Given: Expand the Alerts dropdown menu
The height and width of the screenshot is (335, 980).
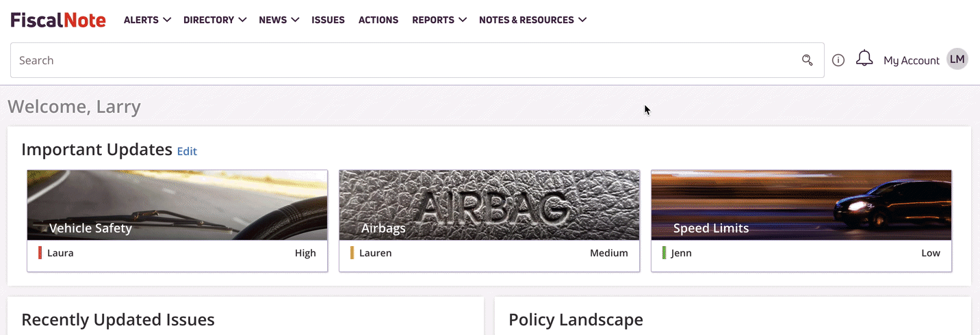Looking at the screenshot, I should (x=147, y=20).
